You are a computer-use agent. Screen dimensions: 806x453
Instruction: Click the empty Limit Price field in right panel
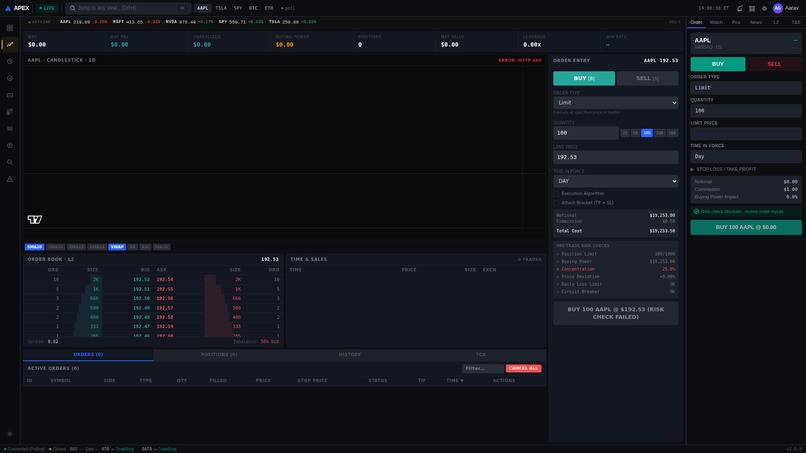coord(745,134)
